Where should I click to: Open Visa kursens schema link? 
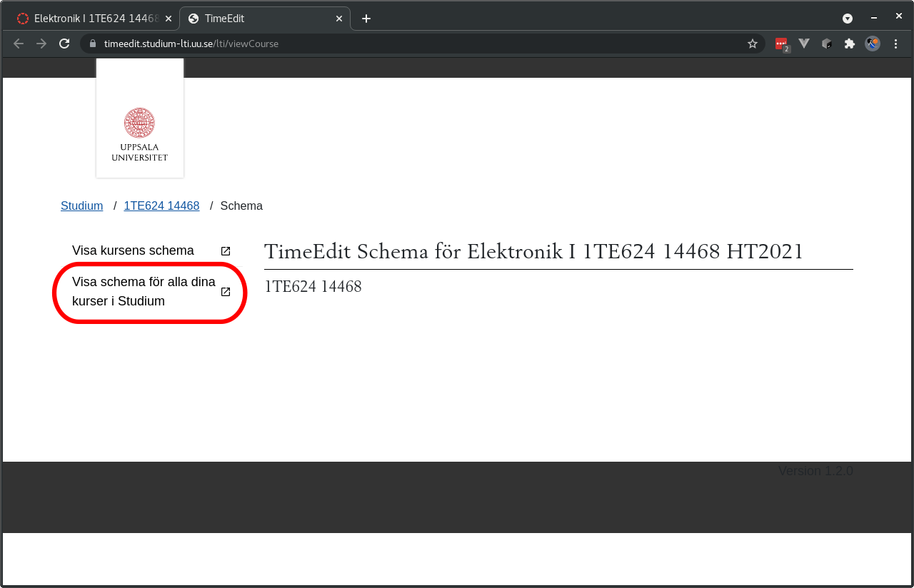[x=133, y=250]
